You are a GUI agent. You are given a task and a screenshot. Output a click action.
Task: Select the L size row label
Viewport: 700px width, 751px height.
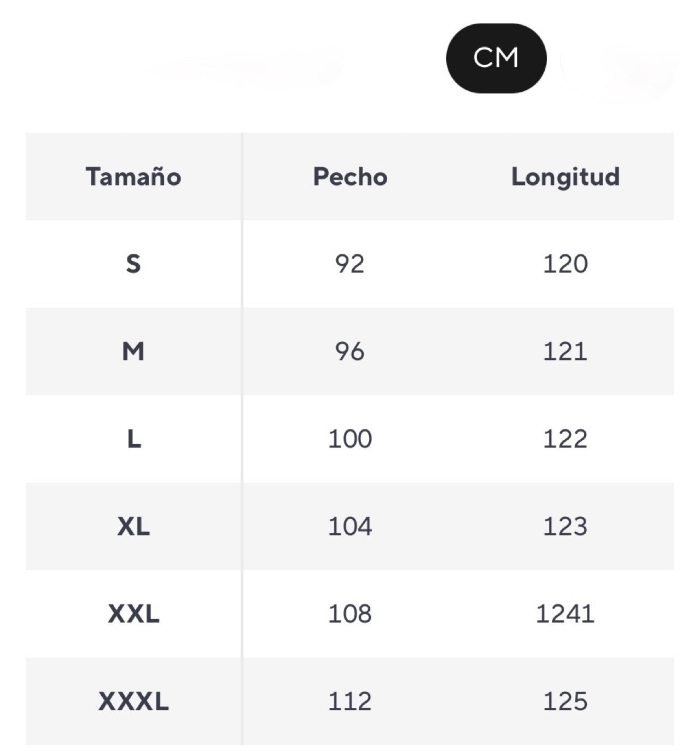[x=133, y=439]
